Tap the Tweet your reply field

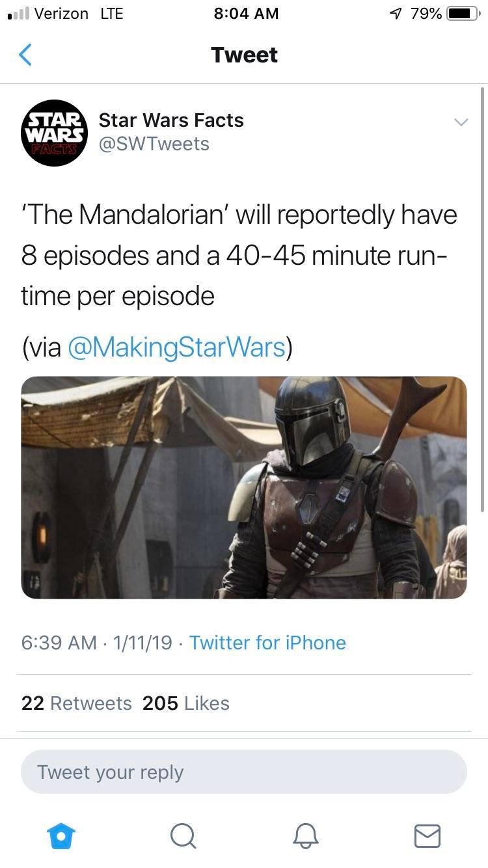pyautogui.click(x=244, y=772)
